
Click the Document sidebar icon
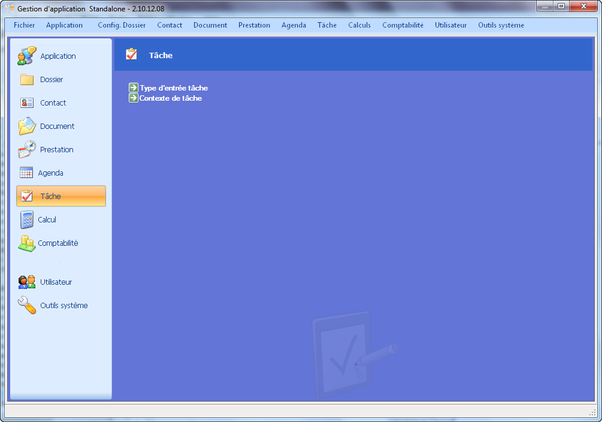27,126
